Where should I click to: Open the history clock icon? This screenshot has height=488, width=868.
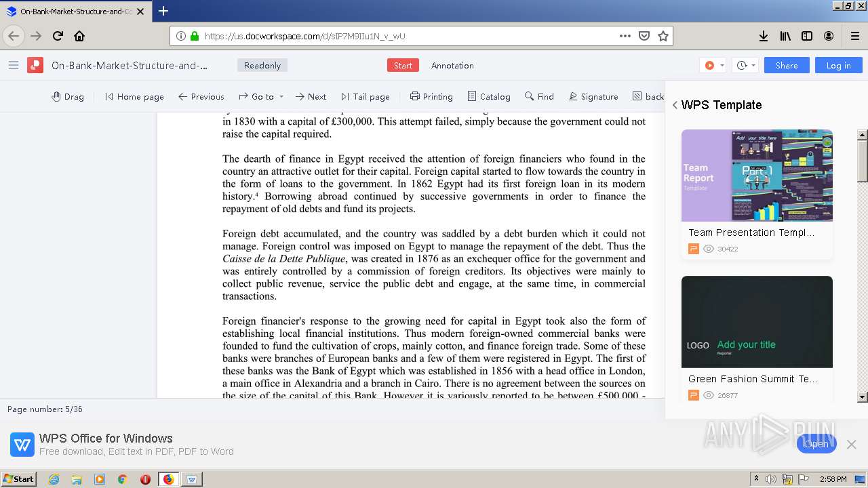click(x=742, y=65)
